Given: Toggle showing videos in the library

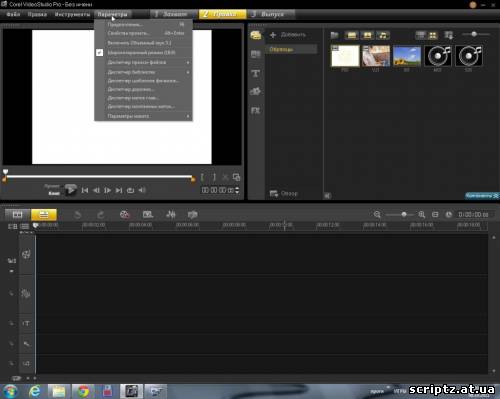Looking at the screenshot, I should (352, 35).
